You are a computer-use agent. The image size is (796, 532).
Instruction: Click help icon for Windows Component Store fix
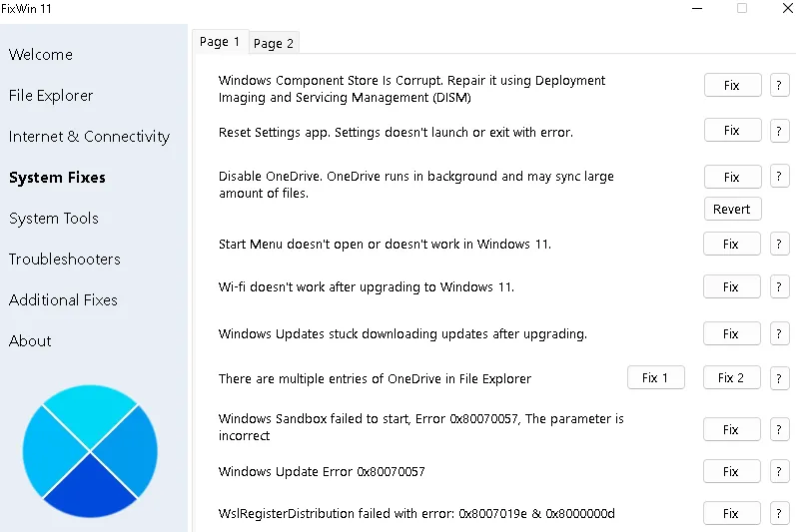click(x=779, y=85)
